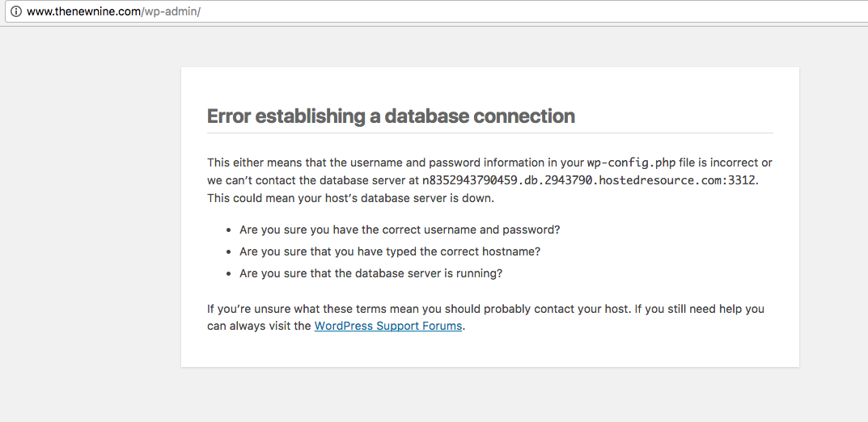This screenshot has width=868, height=422.
Task: Click the "typed the correct hostname" bullet item
Action: [390, 251]
